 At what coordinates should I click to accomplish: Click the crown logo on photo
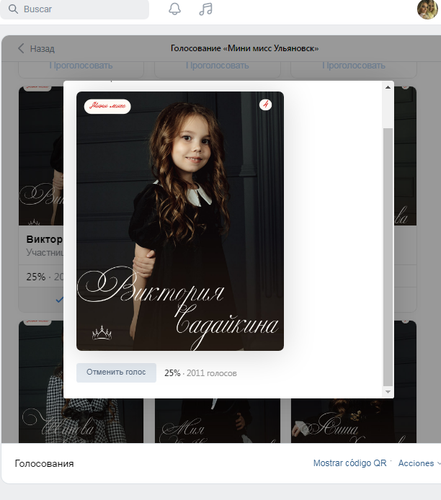(102, 333)
